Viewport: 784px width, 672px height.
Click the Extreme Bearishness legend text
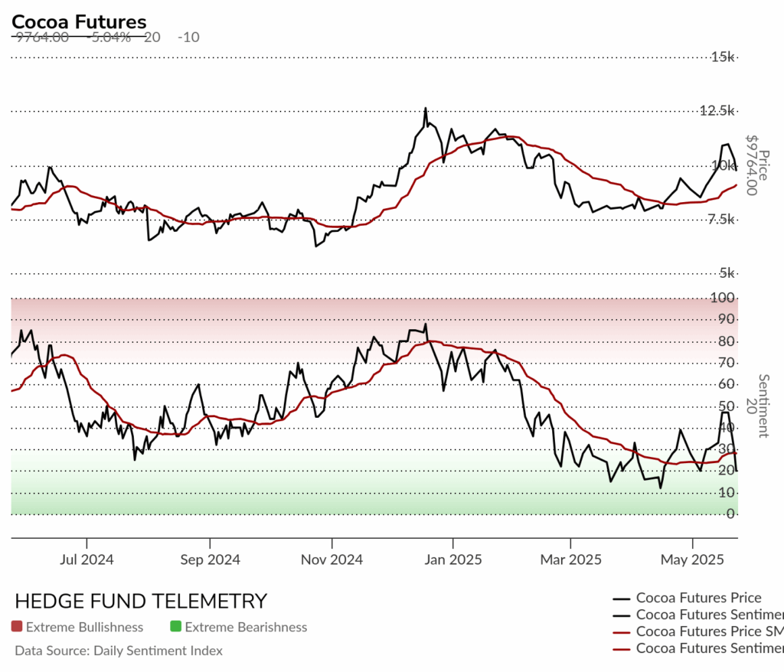(x=246, y=627)
